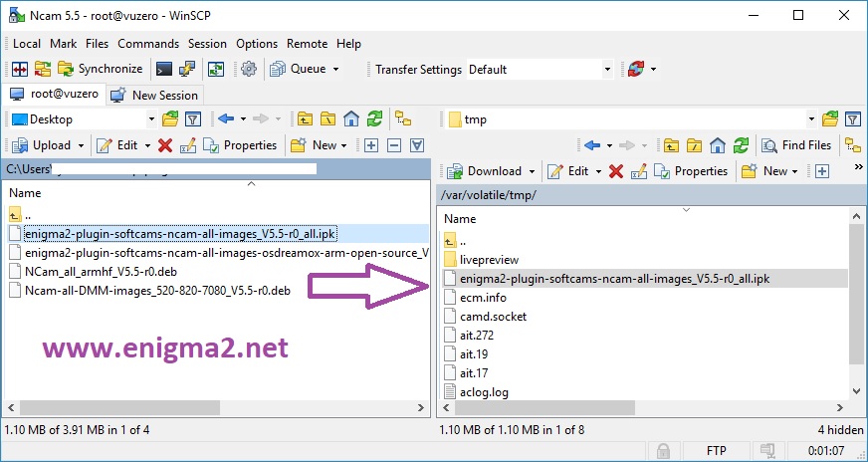868x462 pixels.
Task: Open the Session menu
Action: click(x=207, y=44)
